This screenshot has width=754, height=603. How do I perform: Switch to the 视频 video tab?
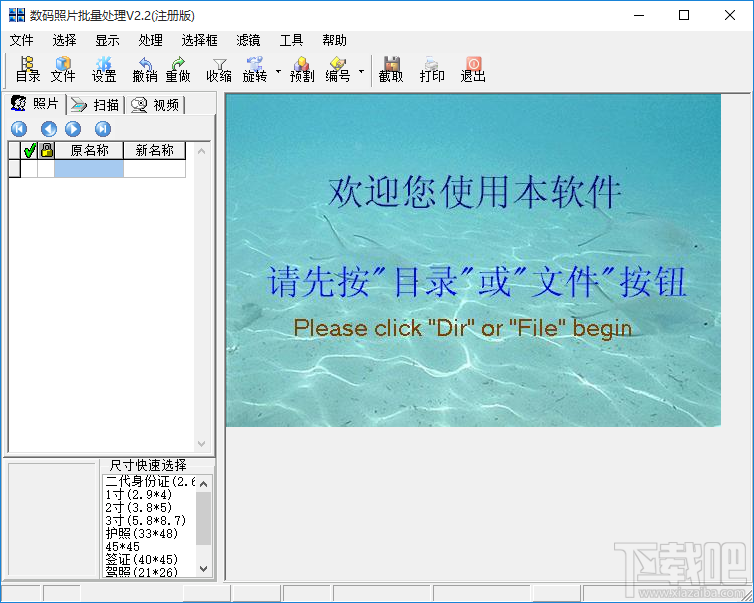(155, 105)
